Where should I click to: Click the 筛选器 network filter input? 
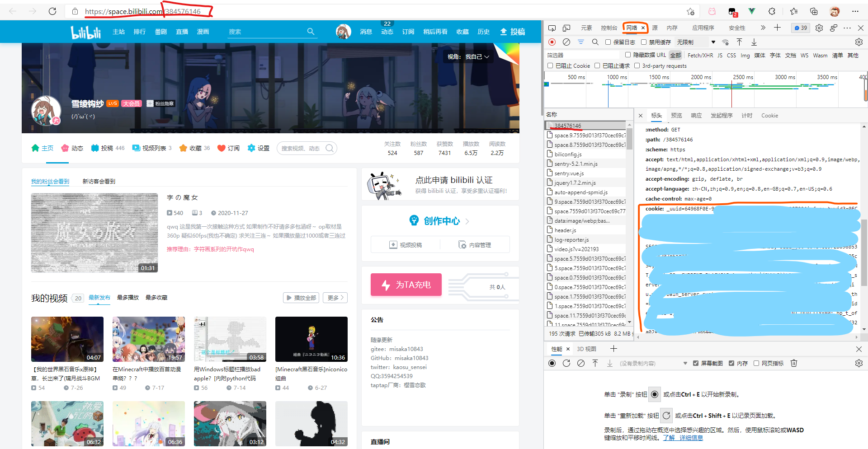583,55
